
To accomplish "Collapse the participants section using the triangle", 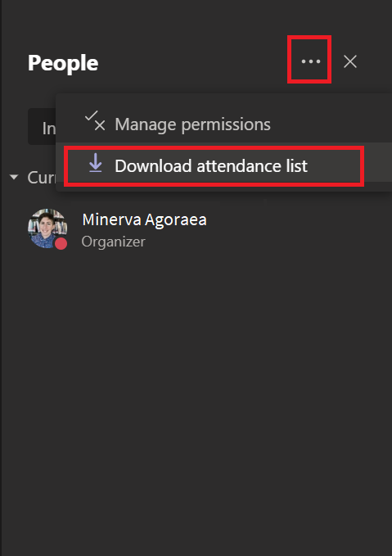I will pyautogui.click(x=14, y=177).
